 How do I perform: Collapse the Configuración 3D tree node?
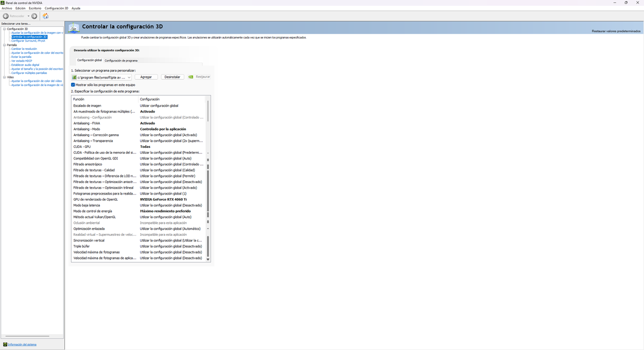pyautogui.click(x=4, y=29)
